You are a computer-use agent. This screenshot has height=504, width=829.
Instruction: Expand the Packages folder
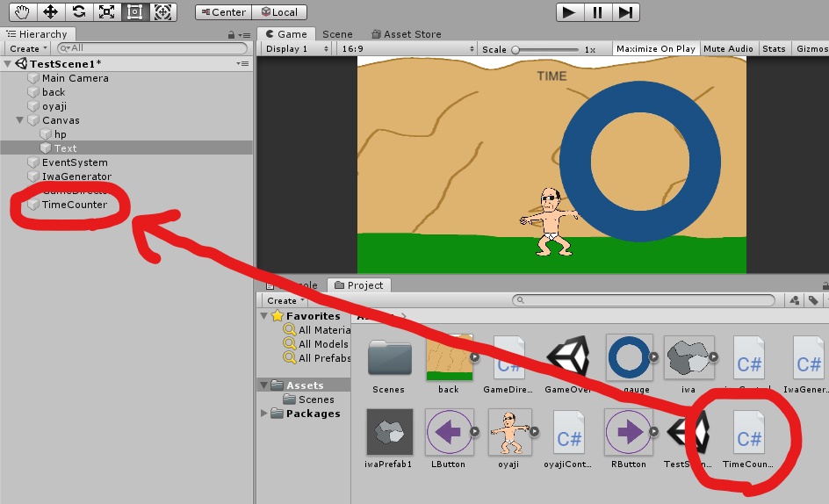tap(263, 413)
